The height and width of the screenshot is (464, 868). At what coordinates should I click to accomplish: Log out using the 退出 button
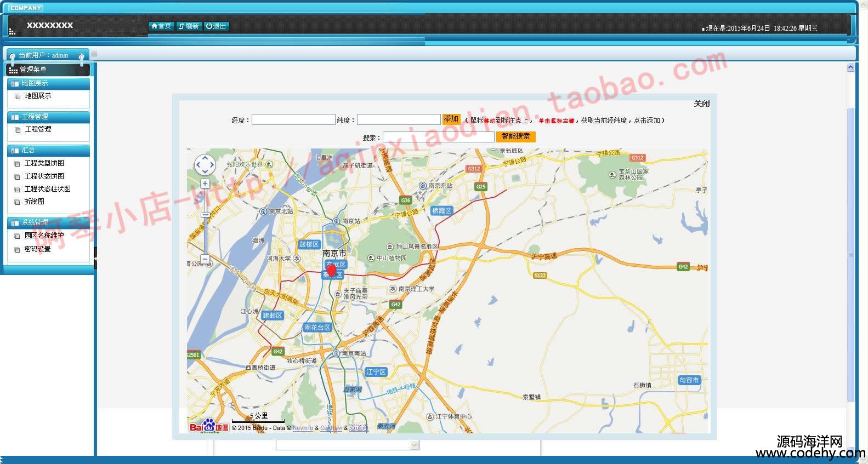point(216,26)
